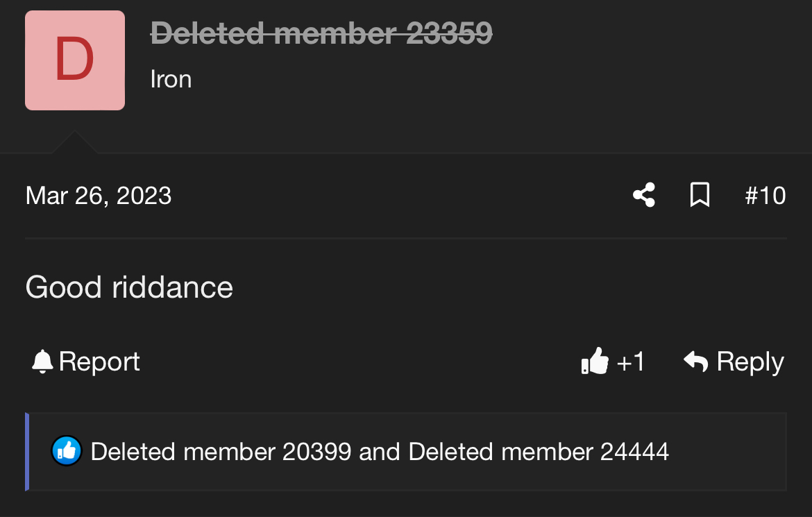Screen dimensions: 812x517
Task: Click the bell icon beside Report
Action: click(42, 362)
